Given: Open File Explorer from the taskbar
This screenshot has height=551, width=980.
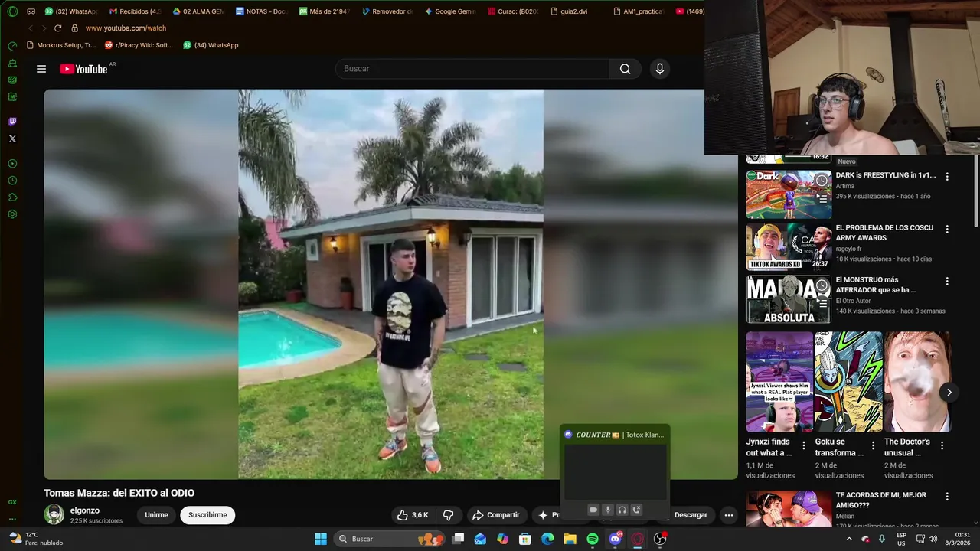Looking at the screenshot, I should [x=570, y=539].
